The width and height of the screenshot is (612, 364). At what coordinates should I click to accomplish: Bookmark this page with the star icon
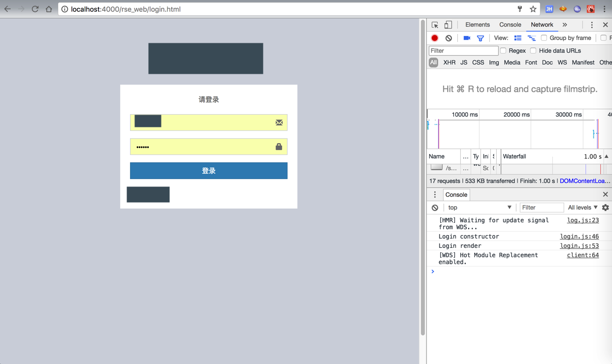tap(533, 9)
